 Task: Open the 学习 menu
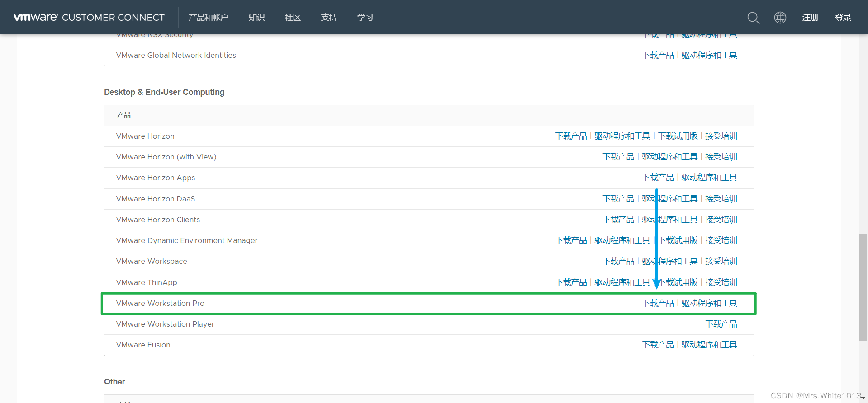pyautogui.click(x=365, y=18)
